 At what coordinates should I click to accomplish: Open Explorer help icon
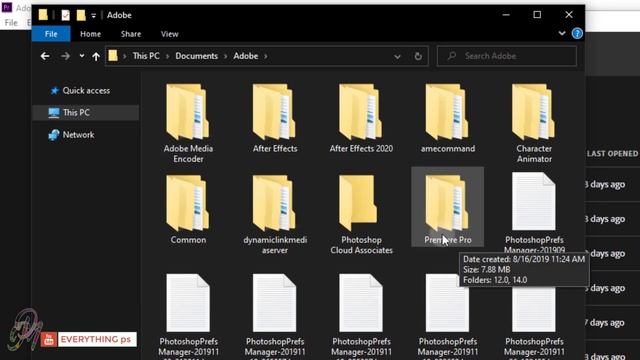(577, 33)
